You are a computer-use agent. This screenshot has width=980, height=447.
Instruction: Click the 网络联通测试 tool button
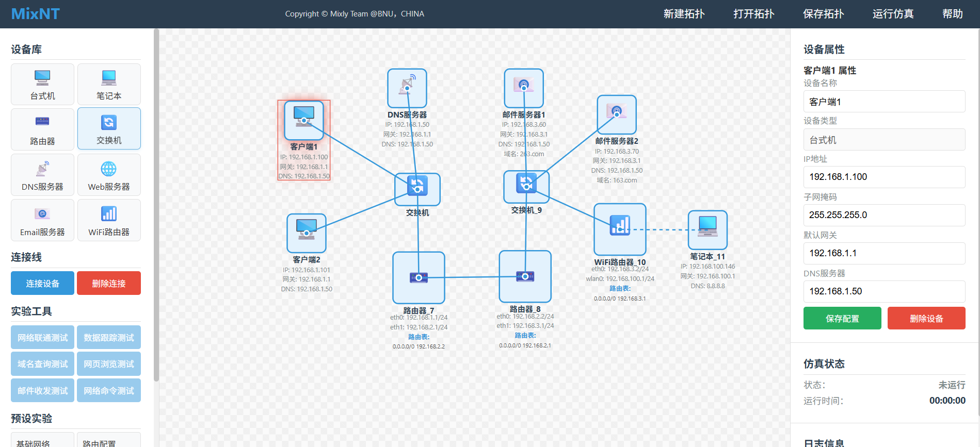coord(42,337)
